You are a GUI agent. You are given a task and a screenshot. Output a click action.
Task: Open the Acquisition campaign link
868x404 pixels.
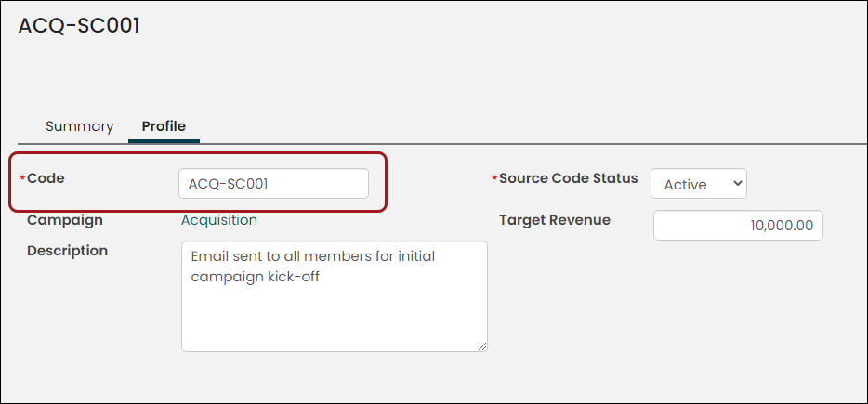point(219,220)
